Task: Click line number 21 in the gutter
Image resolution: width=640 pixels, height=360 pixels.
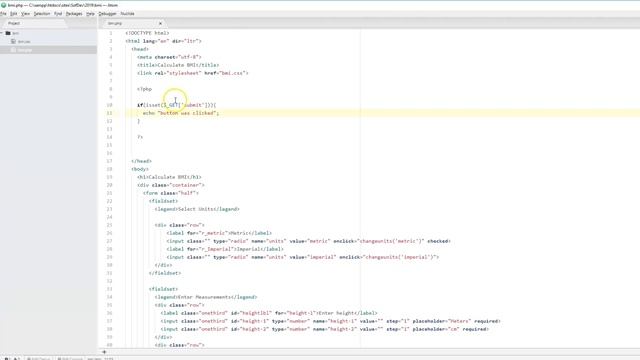Action: [x=109, y=193]
